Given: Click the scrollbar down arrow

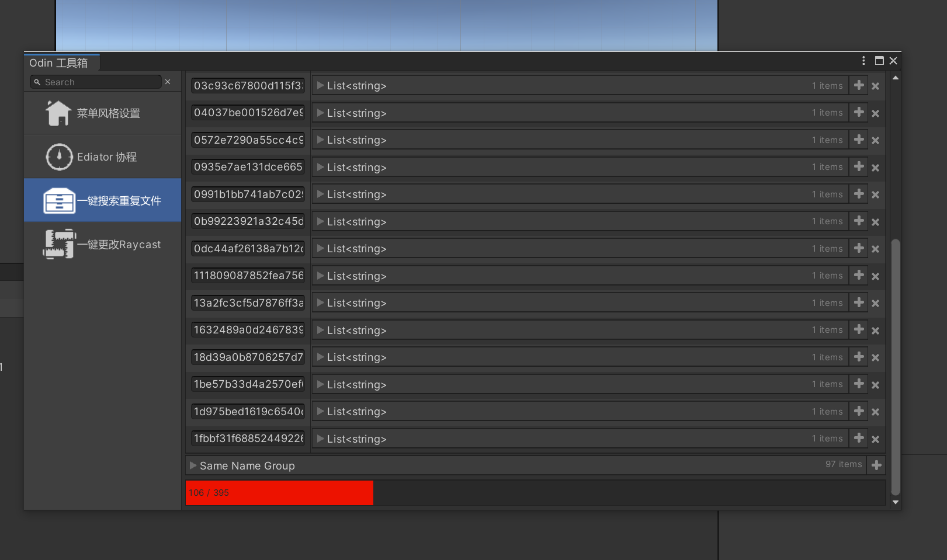Looking at the screenshot, I should coord(895,502).
